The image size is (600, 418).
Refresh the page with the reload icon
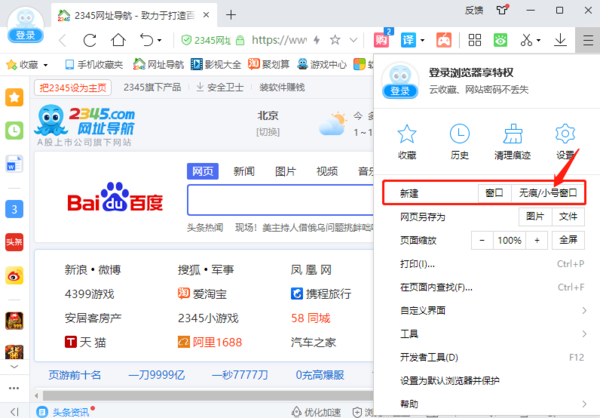[91, 41]
